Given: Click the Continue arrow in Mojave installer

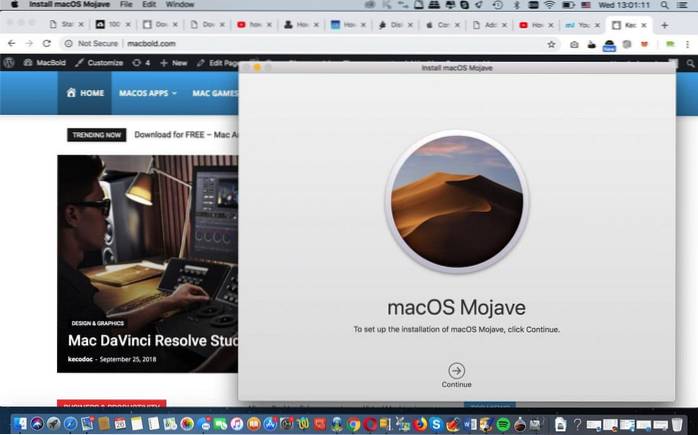Looking at the screenshot, I should 456,369.
